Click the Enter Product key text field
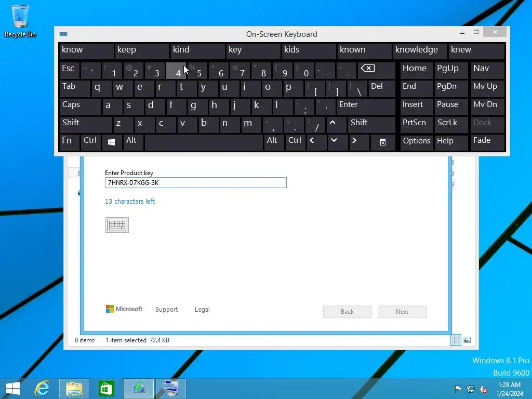532x399 pixels. point(196,182)
